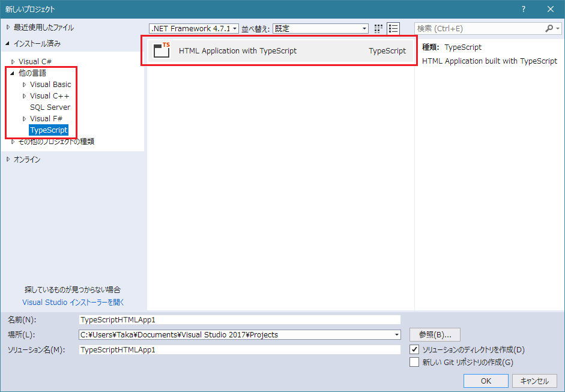
Task: Open the search options dropdown arrow
Action: [558, 28]
